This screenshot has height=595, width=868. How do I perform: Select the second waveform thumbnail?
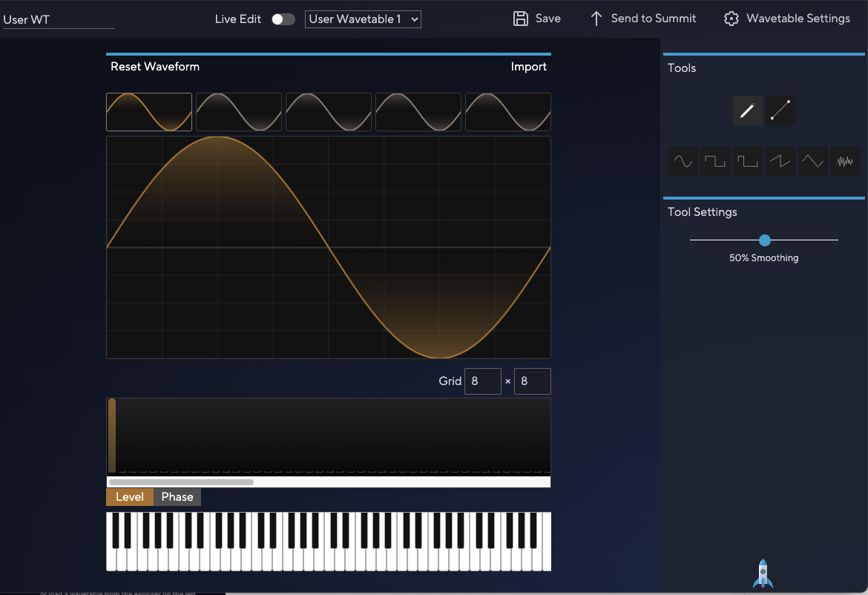(239, 112)
